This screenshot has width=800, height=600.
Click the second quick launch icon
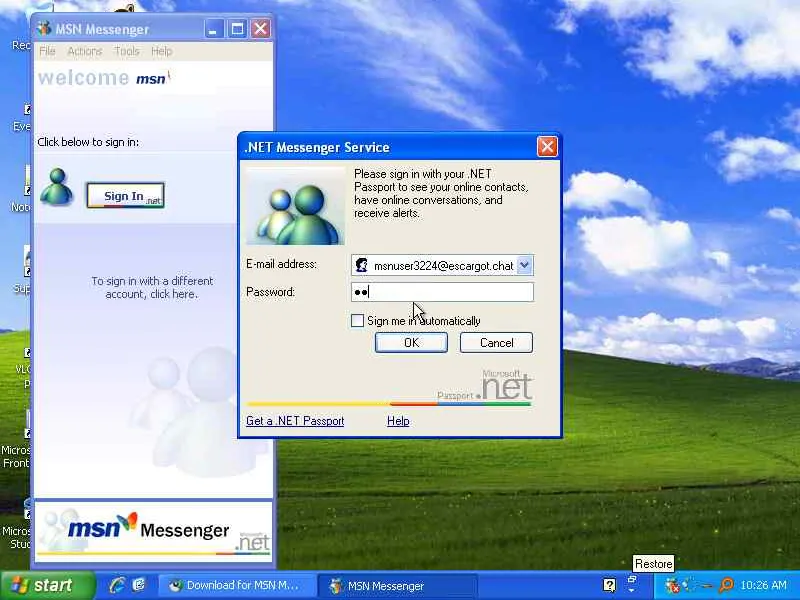[139, 585]
